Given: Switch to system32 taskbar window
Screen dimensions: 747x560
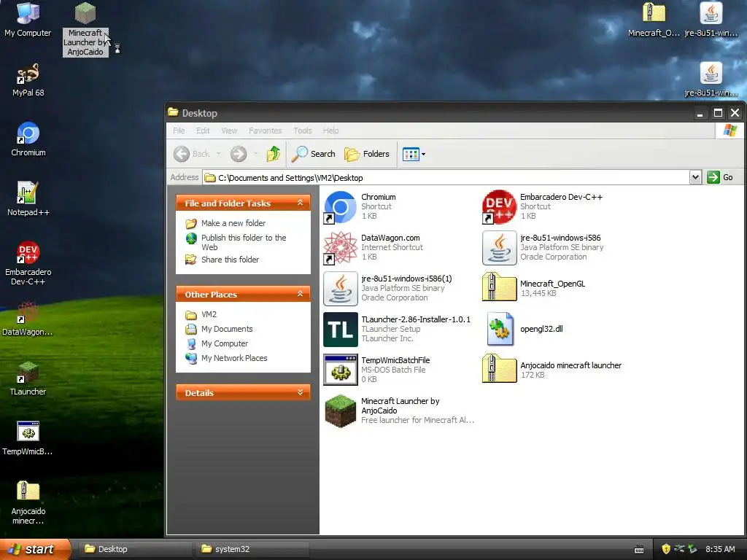Looking at the screenshot, I should click(x=252, y=549).
